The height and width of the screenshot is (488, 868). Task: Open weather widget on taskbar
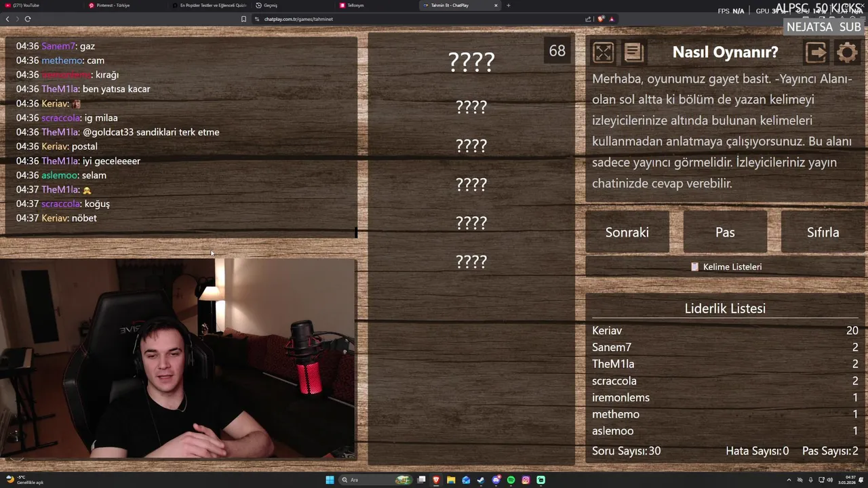(x=26, y=480)
